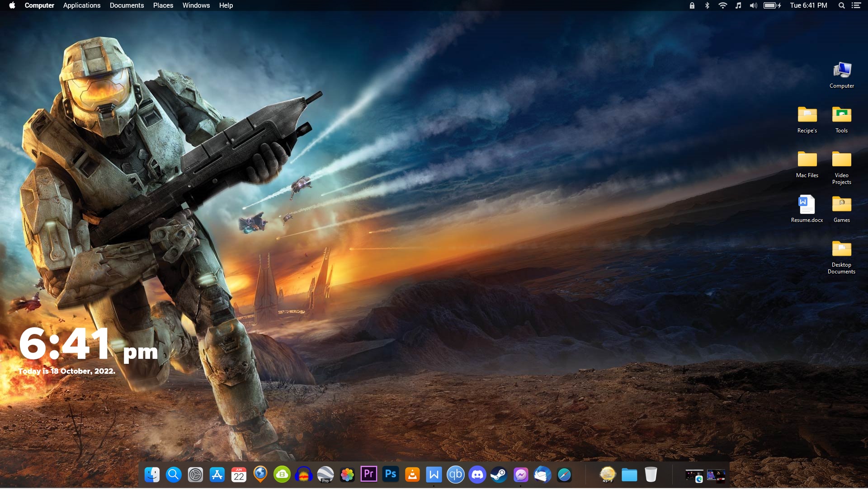Toggle Bluetooth from the menu bar
This screenshot has height=489, width=868.
coord(707,5)
